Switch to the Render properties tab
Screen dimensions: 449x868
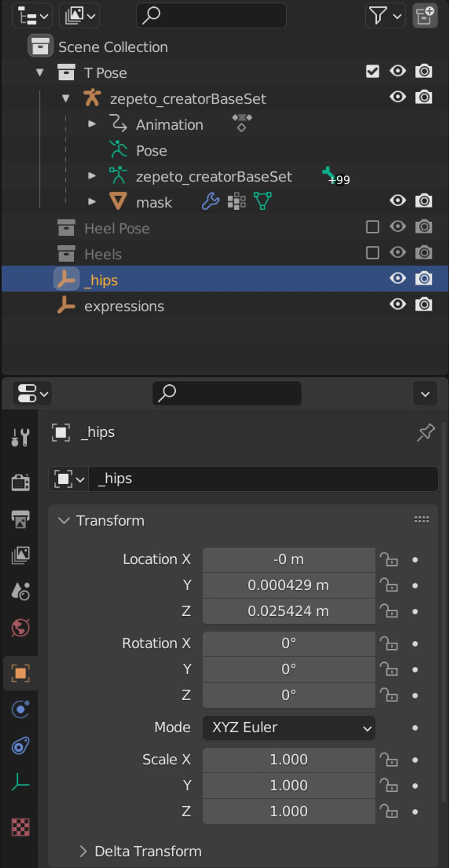[x=20, y=482]
